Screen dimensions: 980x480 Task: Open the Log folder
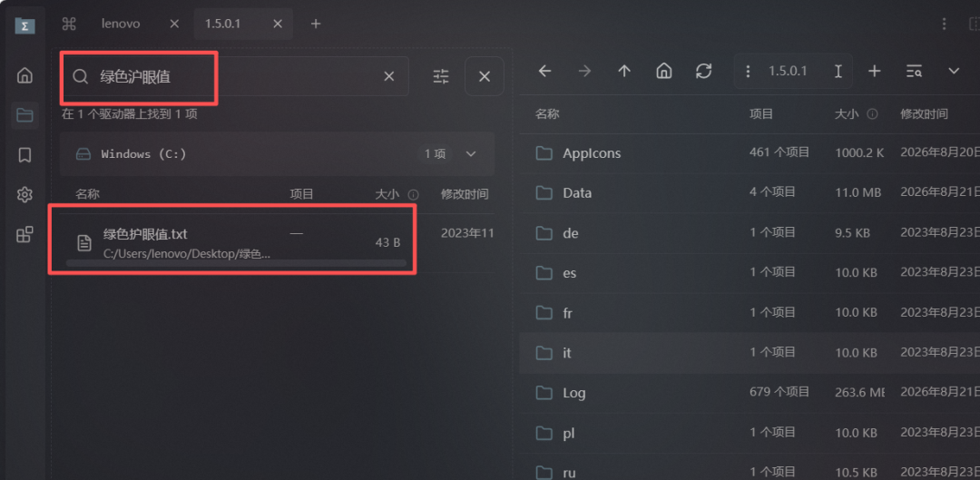(750, 393)
